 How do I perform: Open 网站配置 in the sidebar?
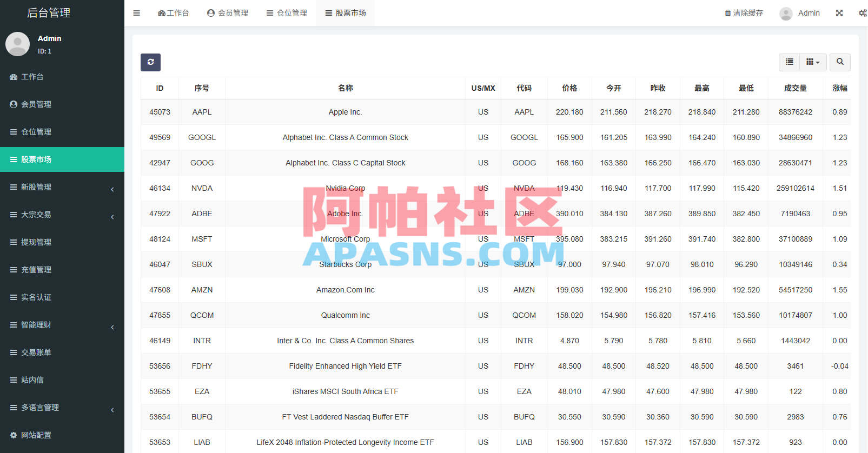pos(62,435)
